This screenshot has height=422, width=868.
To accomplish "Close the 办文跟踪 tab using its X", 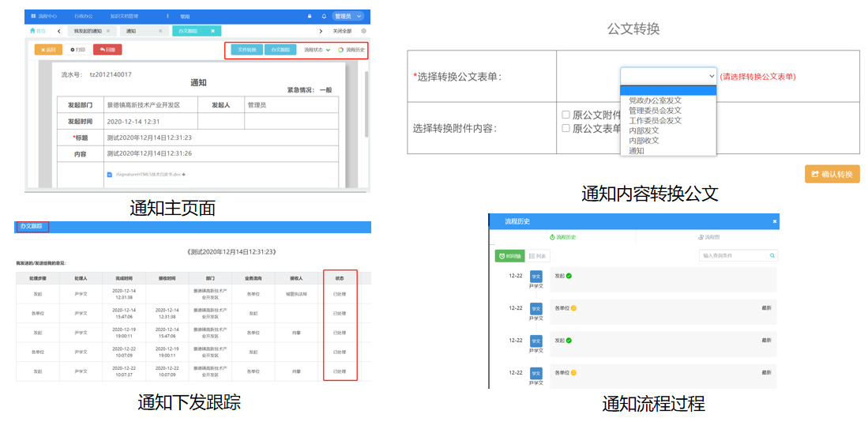I will tap(211, 31).
